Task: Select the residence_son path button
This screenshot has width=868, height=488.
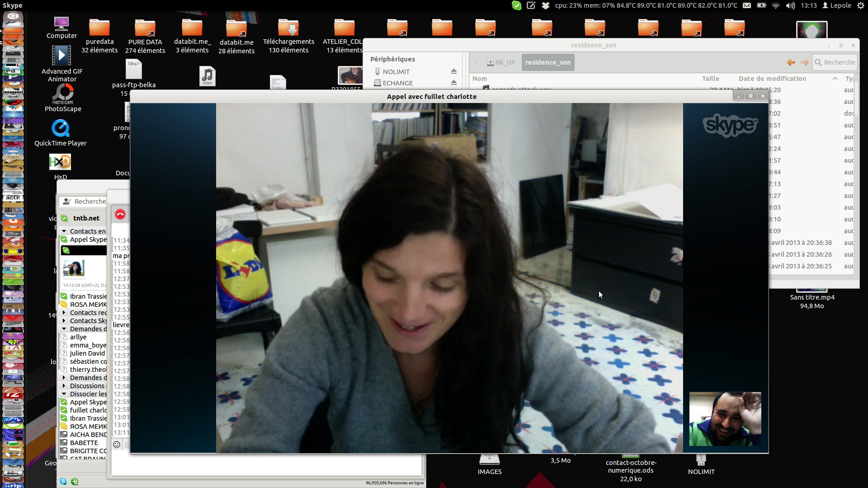Action: click(x=547, y=62)
